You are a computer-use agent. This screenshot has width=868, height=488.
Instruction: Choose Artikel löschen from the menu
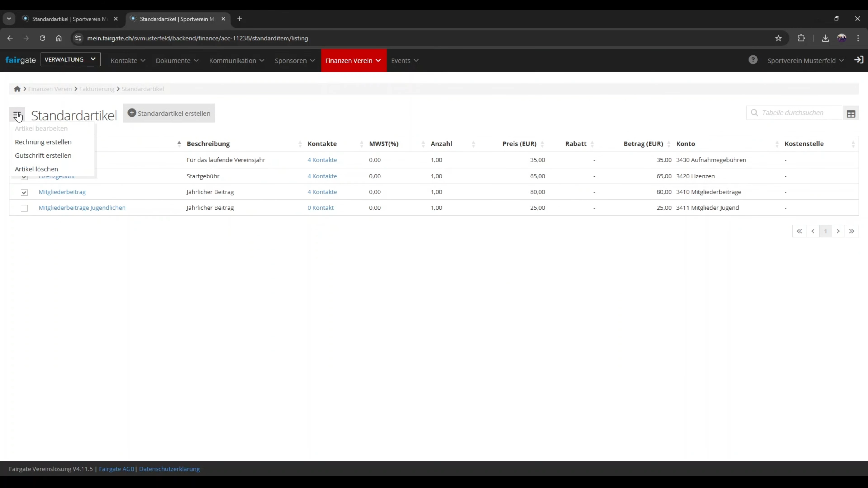click(36, 169)
